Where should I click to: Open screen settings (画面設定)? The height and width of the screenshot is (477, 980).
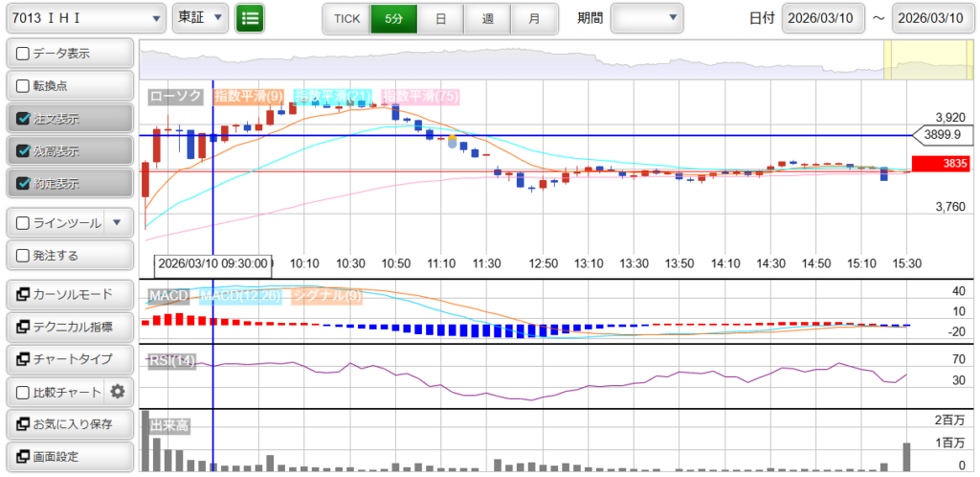click(68, 456)
